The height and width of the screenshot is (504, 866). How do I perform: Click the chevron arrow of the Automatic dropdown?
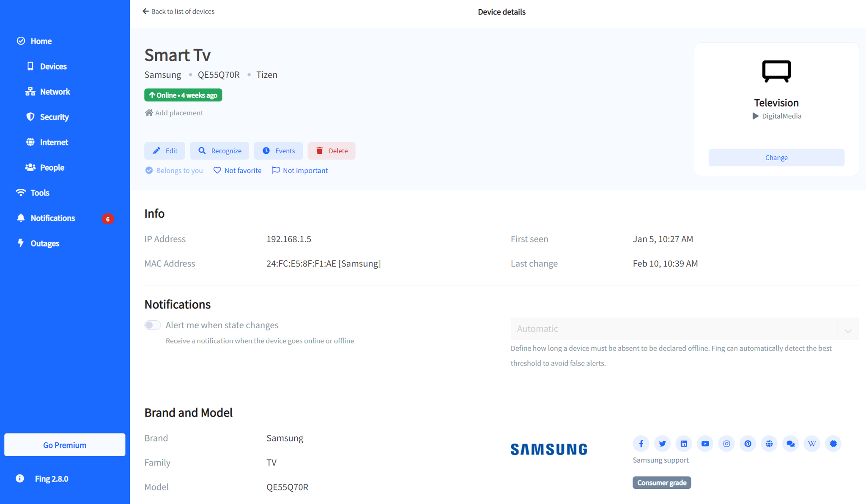[x=848, y=331]
